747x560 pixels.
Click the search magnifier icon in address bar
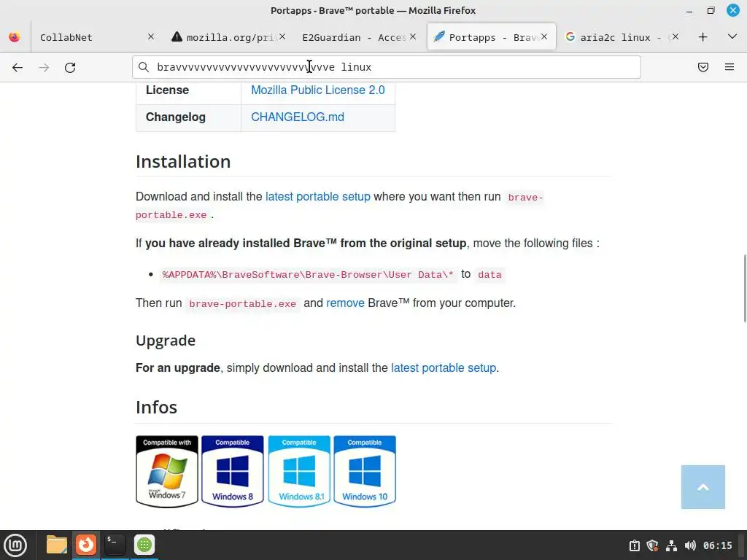pos(144,67)
